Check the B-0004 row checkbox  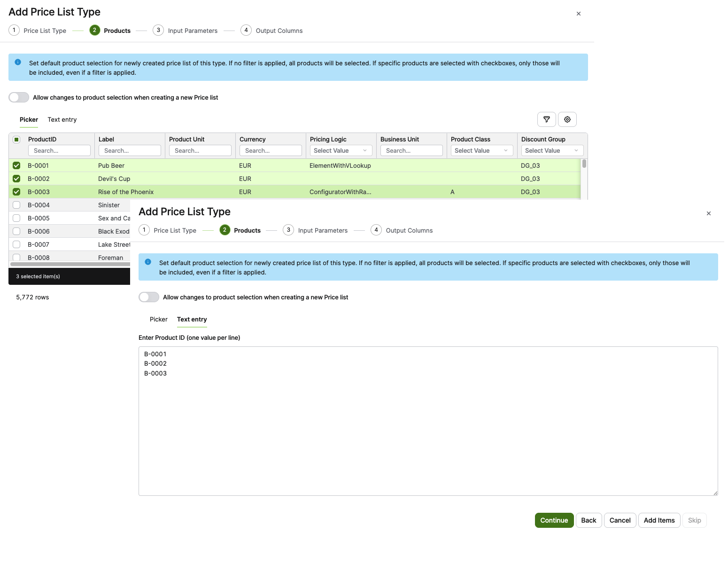coord(16,205)
